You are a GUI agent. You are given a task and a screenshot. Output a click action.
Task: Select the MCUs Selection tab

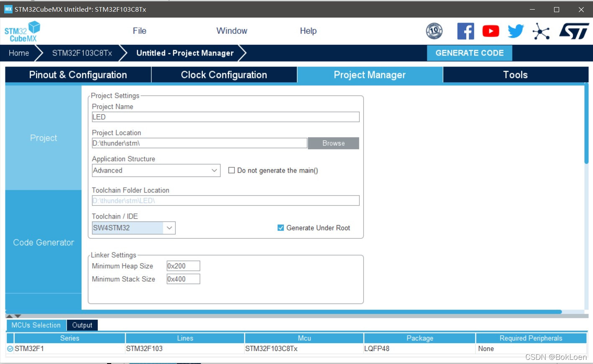[x=36, y=325]
